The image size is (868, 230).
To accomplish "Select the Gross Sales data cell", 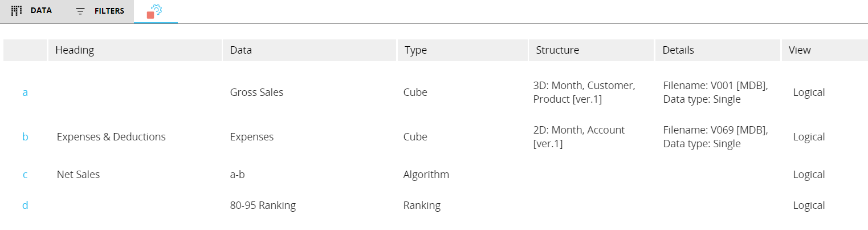I will [256, 92].
